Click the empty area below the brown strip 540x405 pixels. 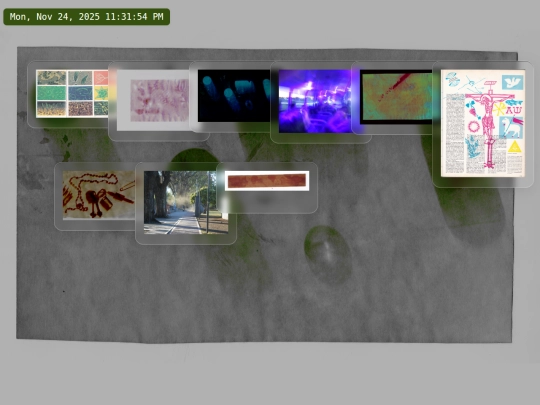pos(267,201)
